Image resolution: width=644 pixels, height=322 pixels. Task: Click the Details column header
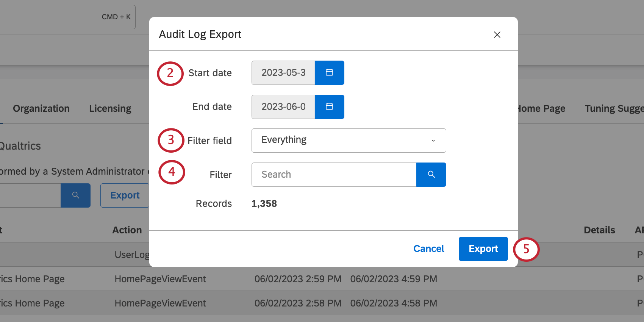point(599,230)
